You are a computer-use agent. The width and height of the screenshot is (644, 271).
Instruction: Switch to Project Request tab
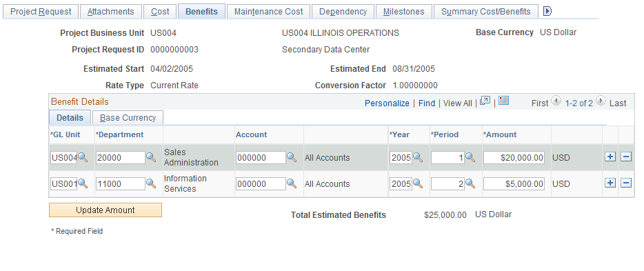click(x=41, y=12)
